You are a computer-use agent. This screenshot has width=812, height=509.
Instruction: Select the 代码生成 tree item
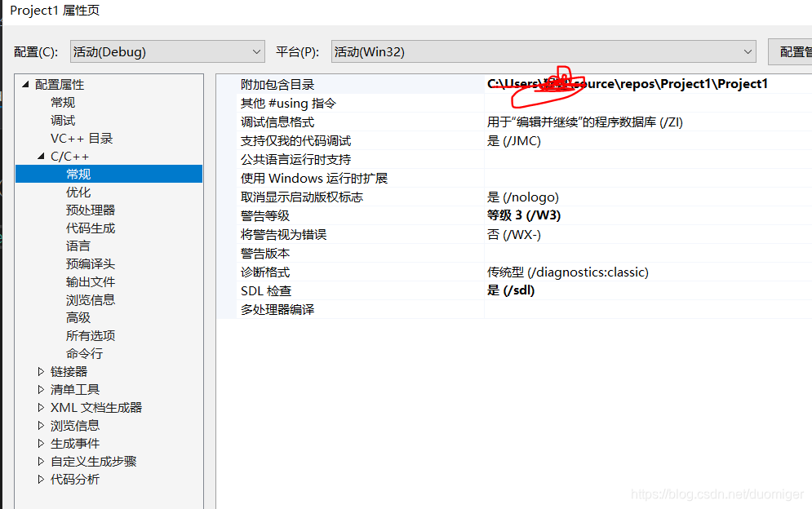click(x=91, y=228)
